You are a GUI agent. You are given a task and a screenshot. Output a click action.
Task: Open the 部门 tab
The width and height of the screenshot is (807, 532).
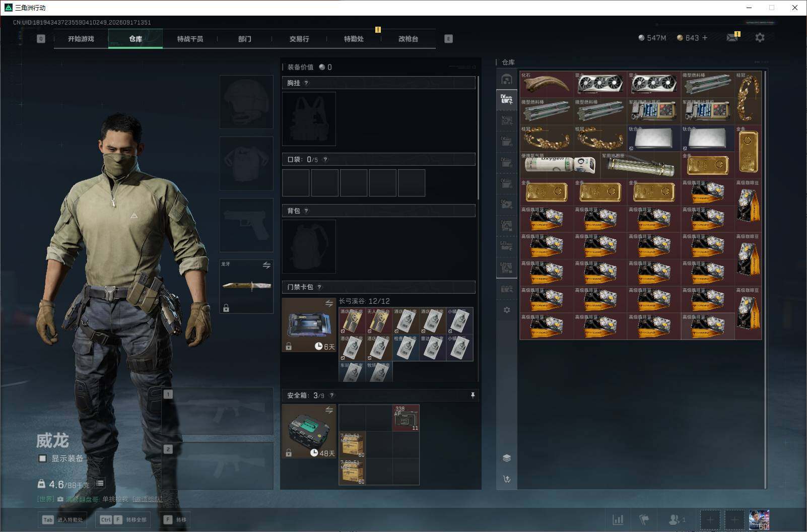[245, 39]
